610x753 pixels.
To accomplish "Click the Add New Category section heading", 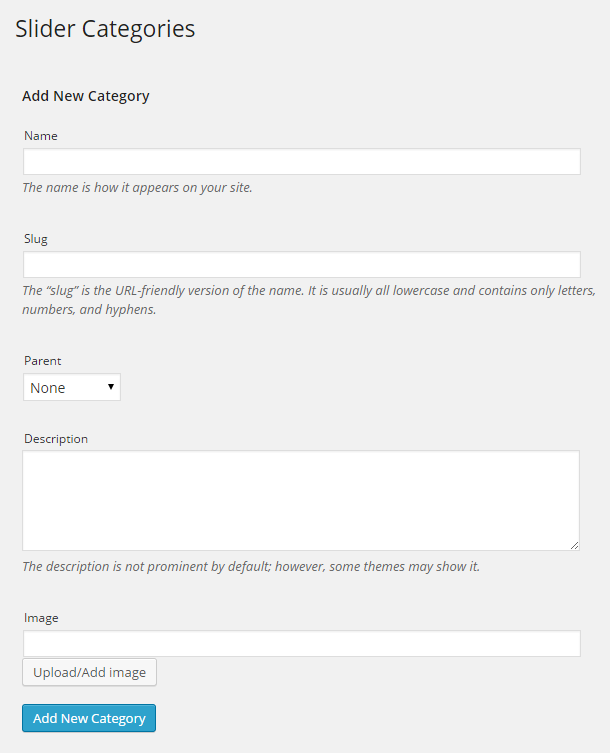I will tap(86, 97).
